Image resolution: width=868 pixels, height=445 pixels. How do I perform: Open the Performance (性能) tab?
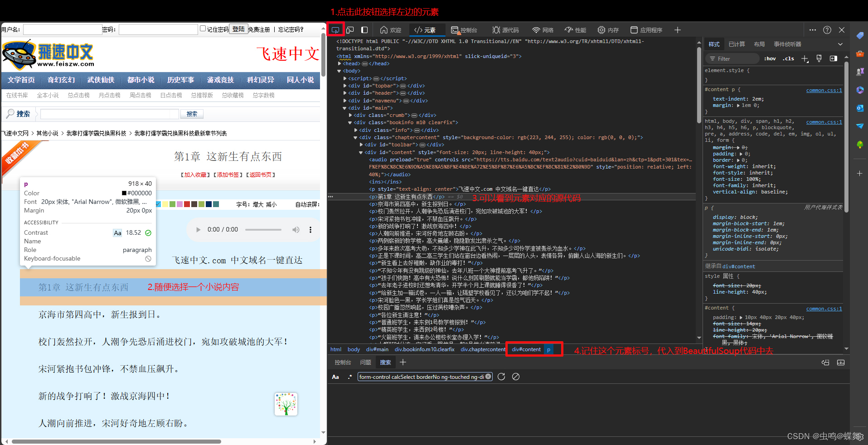click(x=575, y=30)
